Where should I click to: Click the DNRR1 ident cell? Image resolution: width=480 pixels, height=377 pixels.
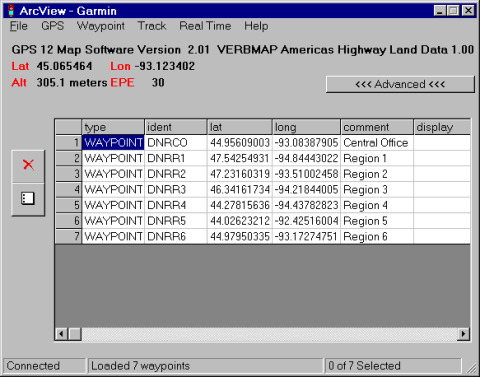tap(176, 158)
